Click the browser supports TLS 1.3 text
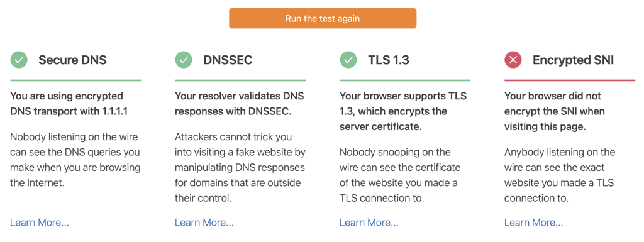This screenshot has width=644, height=242. tap(403, 111)
